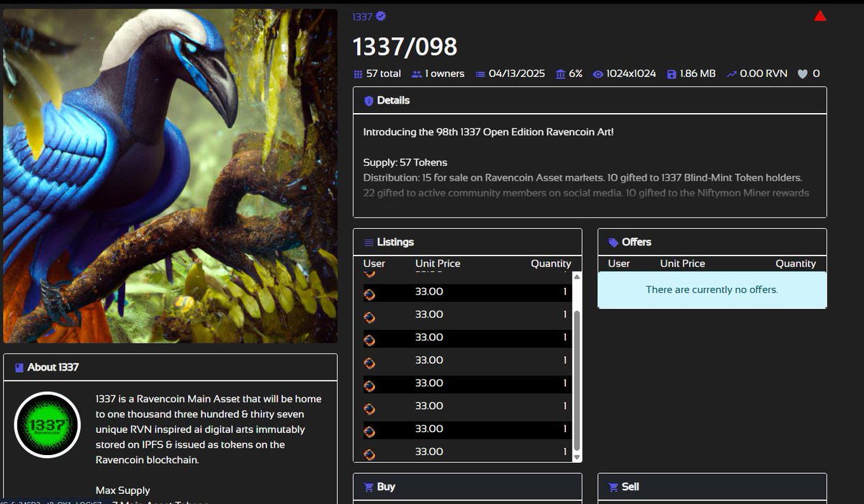Click the Introducing the 98th 1337 line
The width and height of the screenshot is (864, 504).
click(x=488, y=132)
